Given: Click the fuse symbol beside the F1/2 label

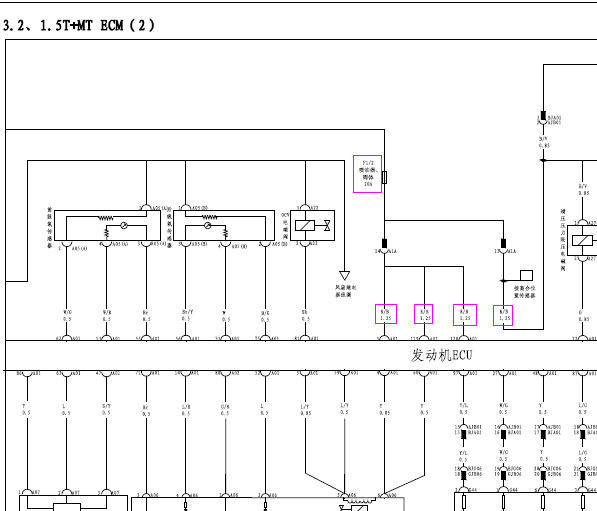Looking at the screenshot, I should (385, 177).
